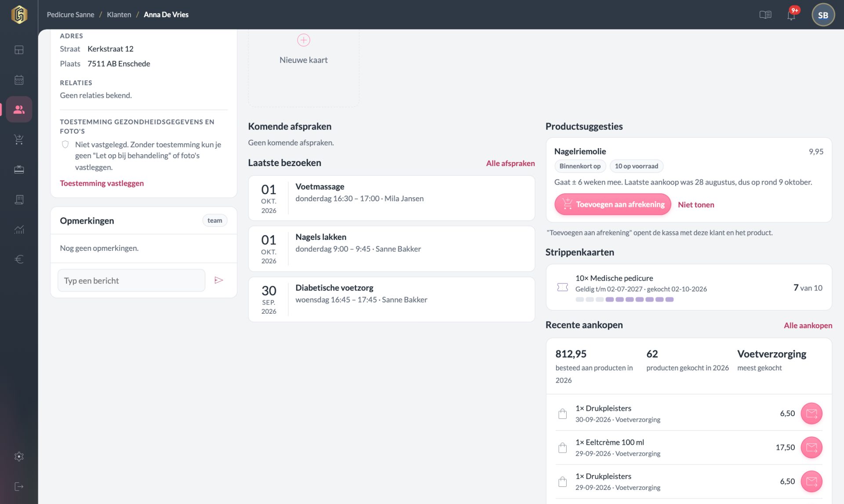The image size is (844, 504).
Task: Open the settings gear in sidebar
Action: tap(19, 457)
